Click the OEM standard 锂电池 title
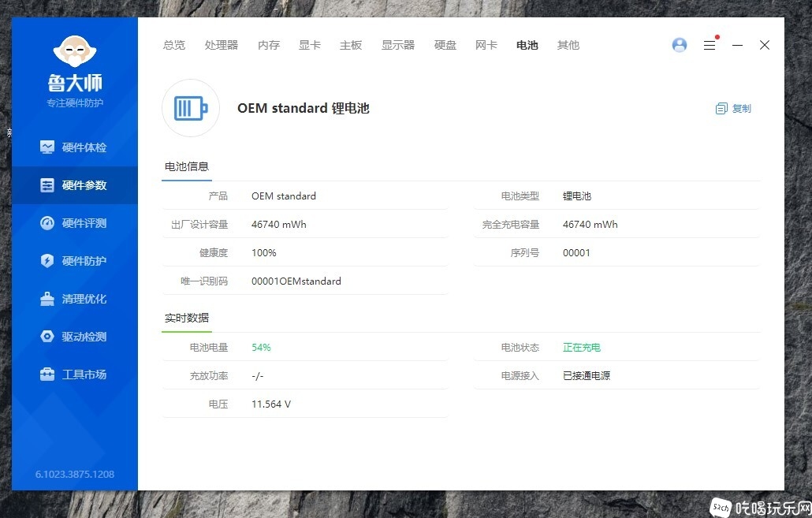 304,108
